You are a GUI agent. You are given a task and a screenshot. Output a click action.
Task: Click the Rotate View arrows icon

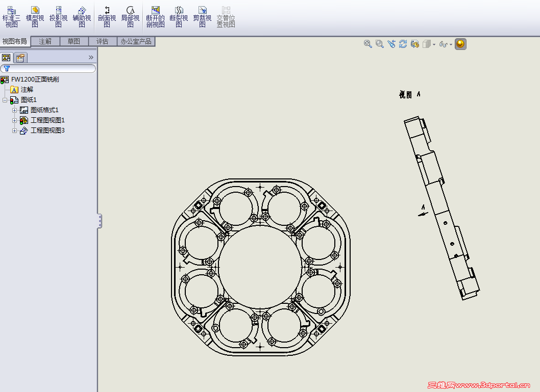point(403,44)
